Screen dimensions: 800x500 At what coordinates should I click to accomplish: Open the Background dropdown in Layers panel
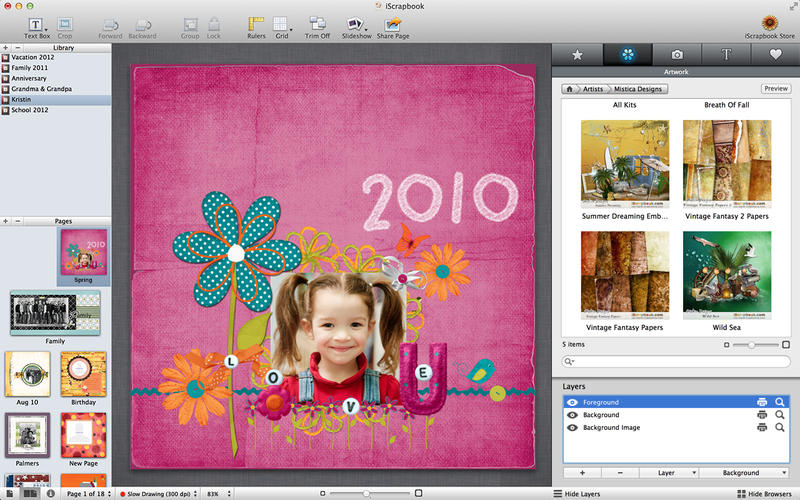click(x=742, y=472)
